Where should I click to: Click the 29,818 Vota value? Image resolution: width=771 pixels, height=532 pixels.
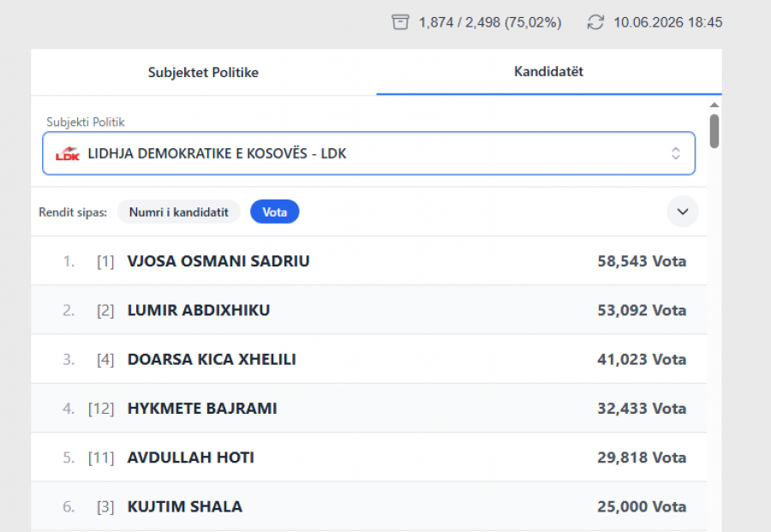642,457
